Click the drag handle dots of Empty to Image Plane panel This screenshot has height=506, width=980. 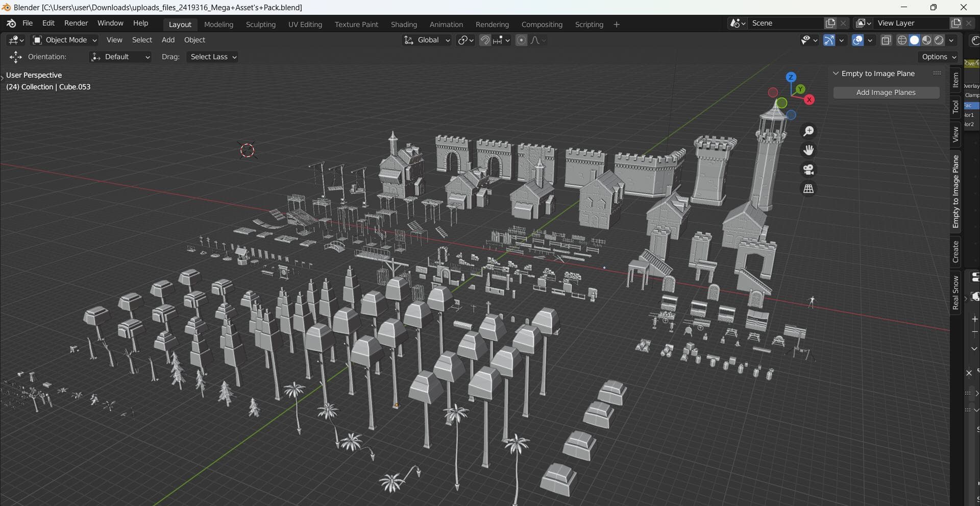coord(937,73)
